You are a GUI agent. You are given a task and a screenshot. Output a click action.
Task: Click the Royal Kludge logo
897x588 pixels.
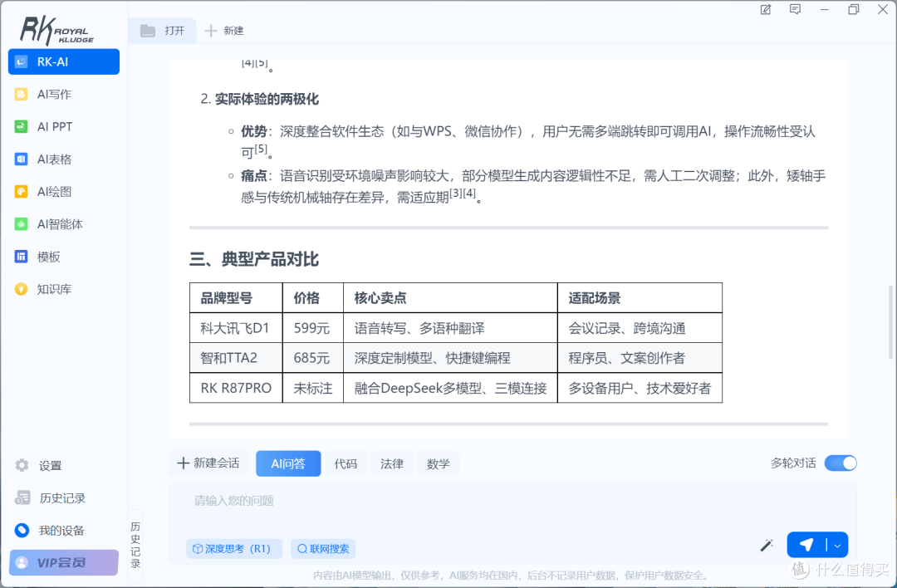[x=56, y=31]
